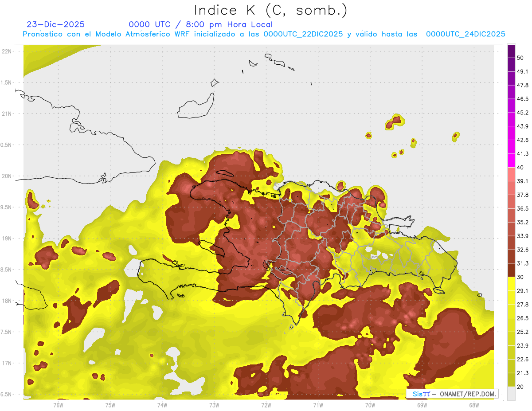This screenshot has height=411, width=532.
Task: Click the '75W' longitude label
Action: (110, 405)
